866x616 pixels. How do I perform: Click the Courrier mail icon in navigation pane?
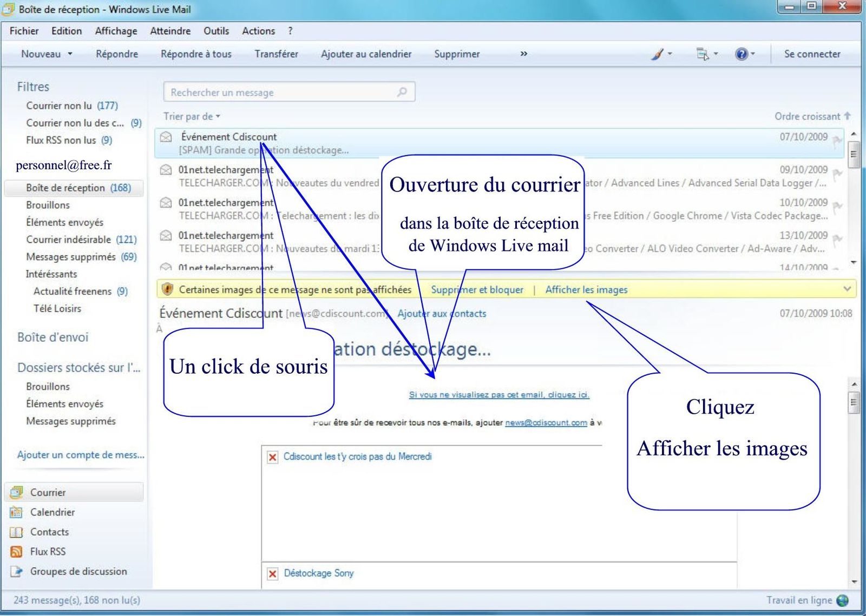tap(17, 492)
